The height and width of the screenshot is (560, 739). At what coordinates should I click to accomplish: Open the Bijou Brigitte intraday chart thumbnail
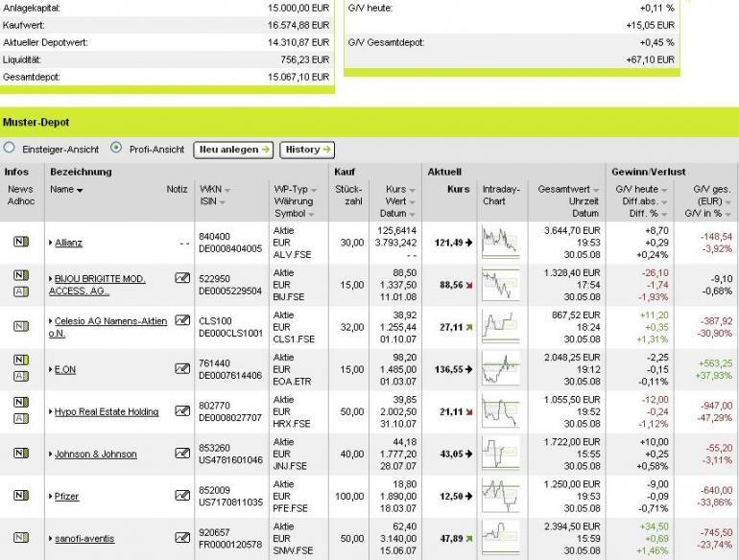coord(501,285)
